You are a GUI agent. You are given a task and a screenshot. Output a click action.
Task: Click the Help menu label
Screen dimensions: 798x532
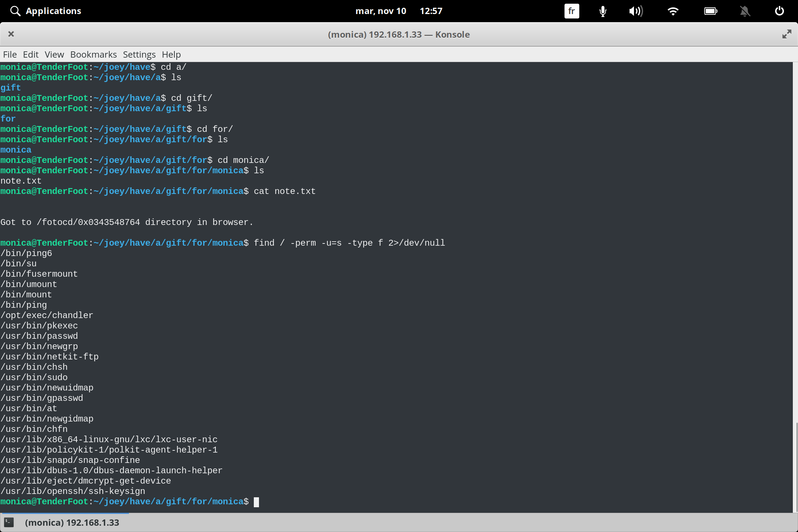pos(171,54)
